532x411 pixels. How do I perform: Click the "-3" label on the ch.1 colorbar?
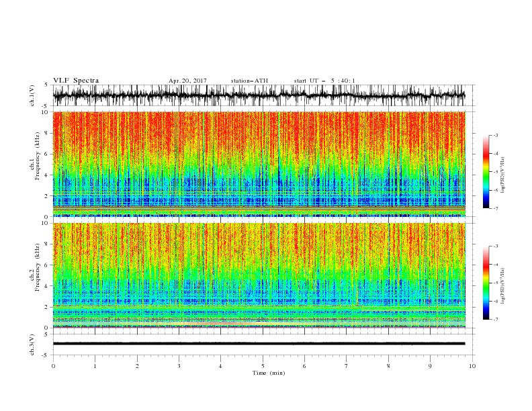click(496, 135)
